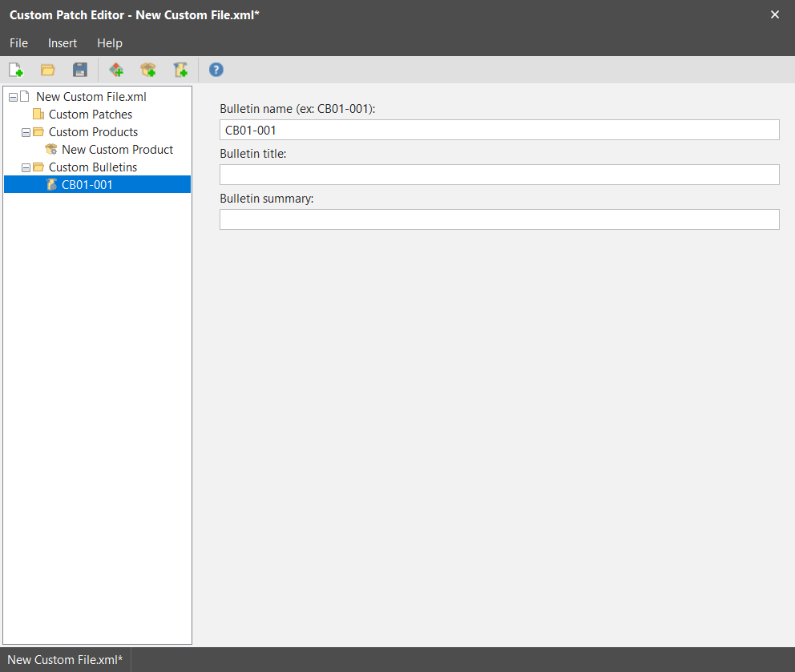Image resolution: width=795 pixels, height=672 pixels.
Task: Click the blue Help question mark icon
Action: point(216,70)
